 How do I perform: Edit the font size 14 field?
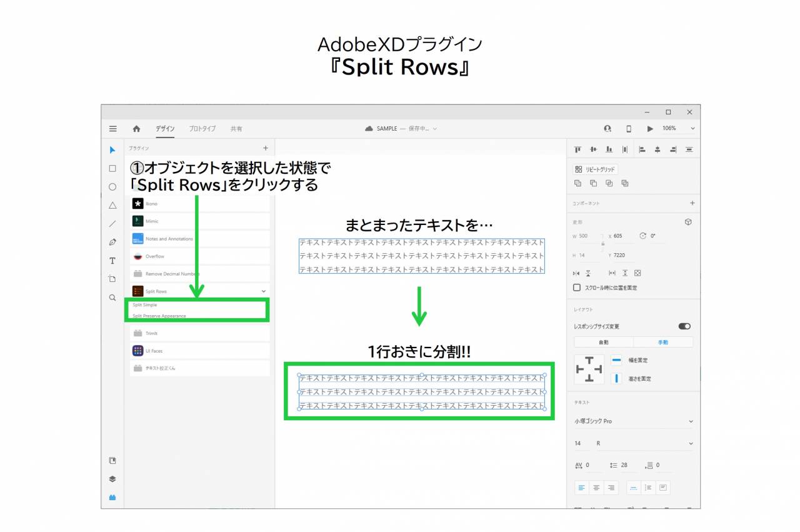point(581,443)
